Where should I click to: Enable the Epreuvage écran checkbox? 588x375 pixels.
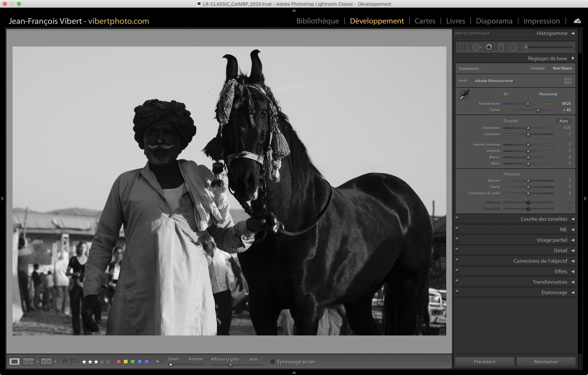tap(273, 362)
